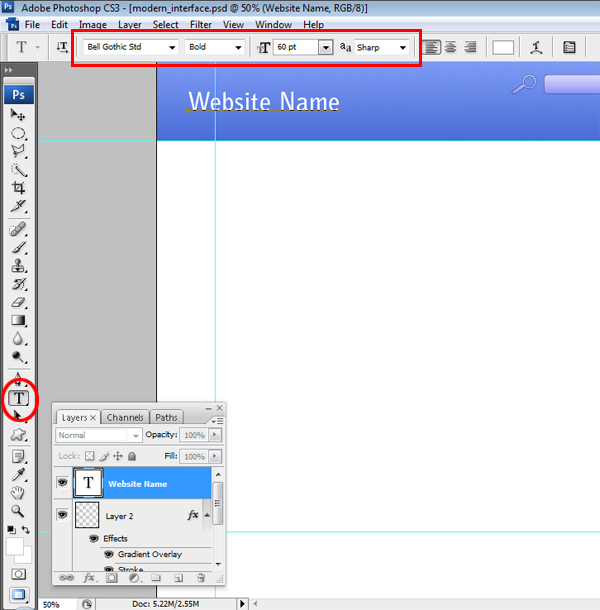This screenshot has width=600, height=610.
Task: Open the Fill slider arrow
Action: (x=215, y=456)
